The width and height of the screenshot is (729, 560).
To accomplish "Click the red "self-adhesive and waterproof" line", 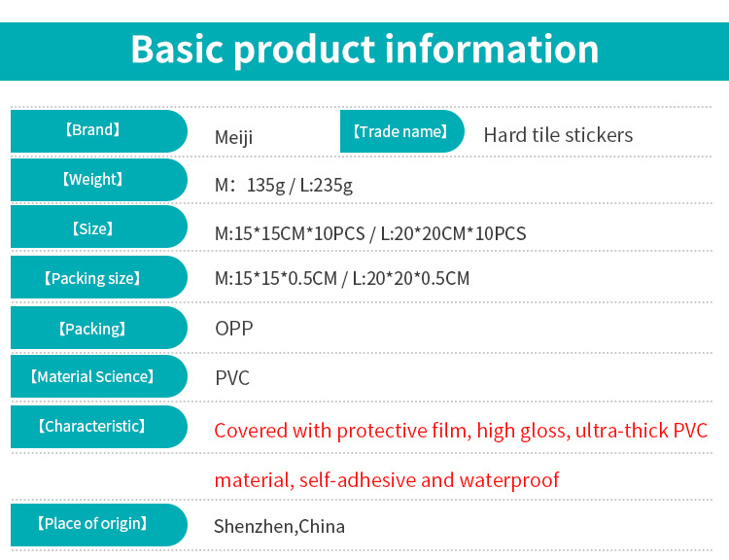I will [387, 480].
